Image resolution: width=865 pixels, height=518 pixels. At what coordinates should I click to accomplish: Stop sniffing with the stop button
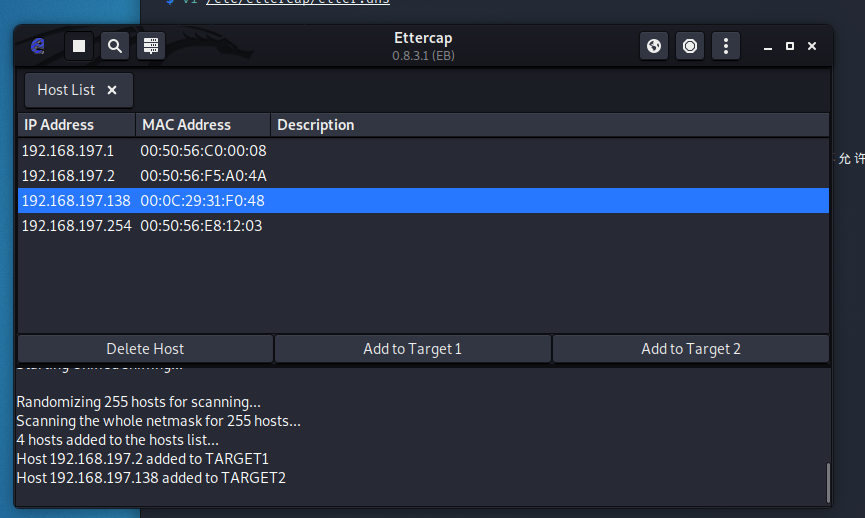80,46
